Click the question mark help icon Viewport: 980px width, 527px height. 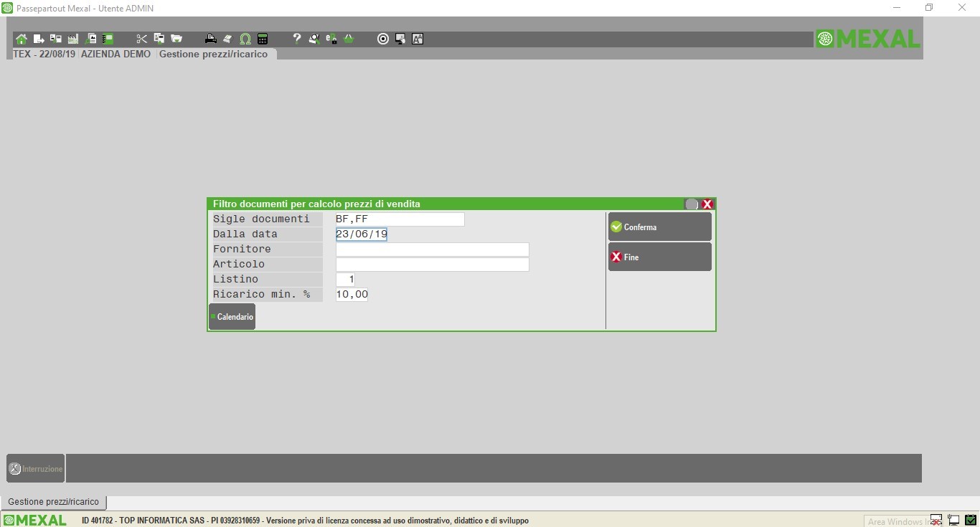click(296, 39)
